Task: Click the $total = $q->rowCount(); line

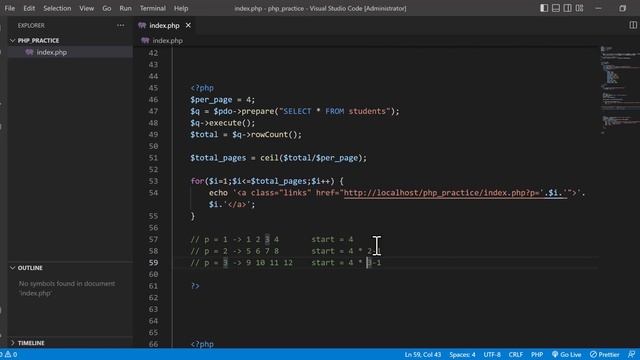Action: point(246,135)
